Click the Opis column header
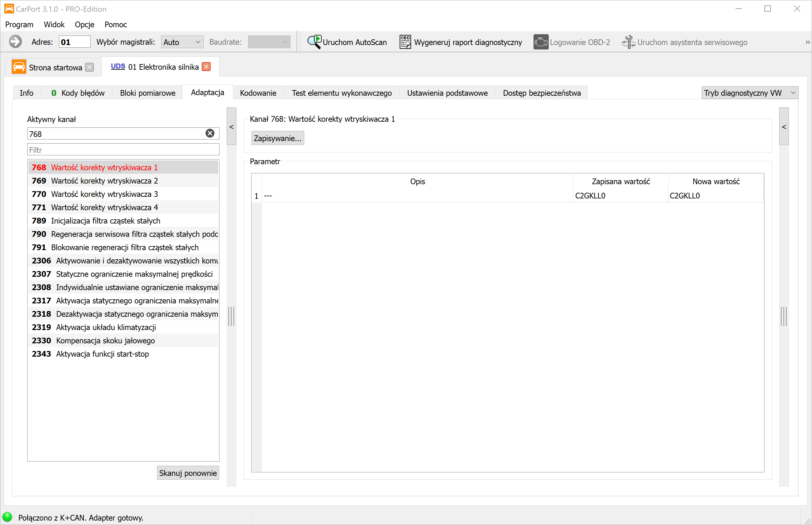The width and height of the screenshot is (812, 525). [417, 181]
